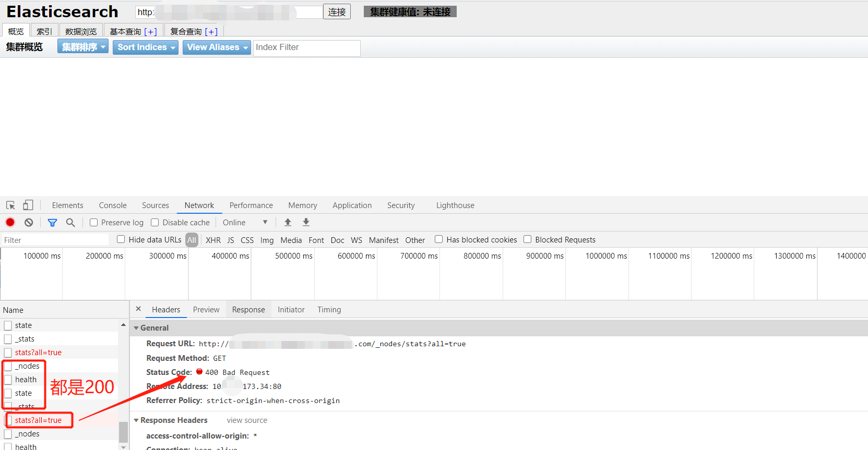
Task: Select the first health request row
Action: [x=59, y=380]
